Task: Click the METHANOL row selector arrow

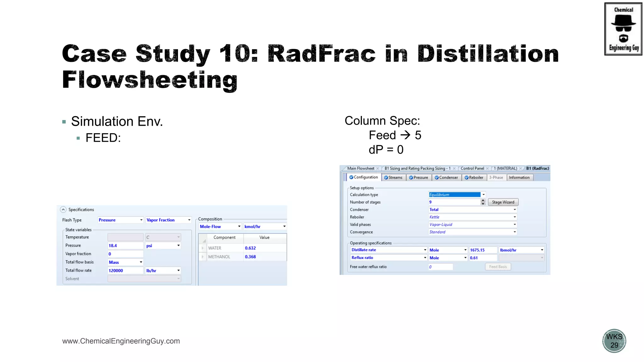Action: click(203, 257)
